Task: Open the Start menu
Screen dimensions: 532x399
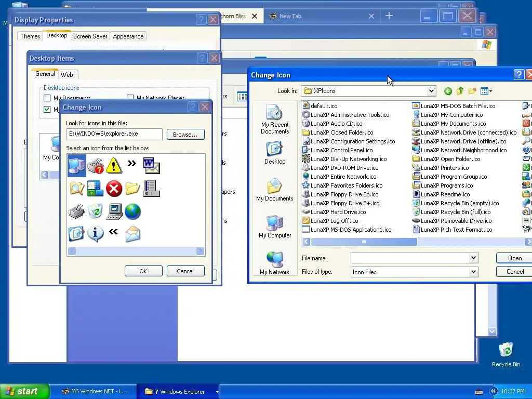Action: point(24,391)
